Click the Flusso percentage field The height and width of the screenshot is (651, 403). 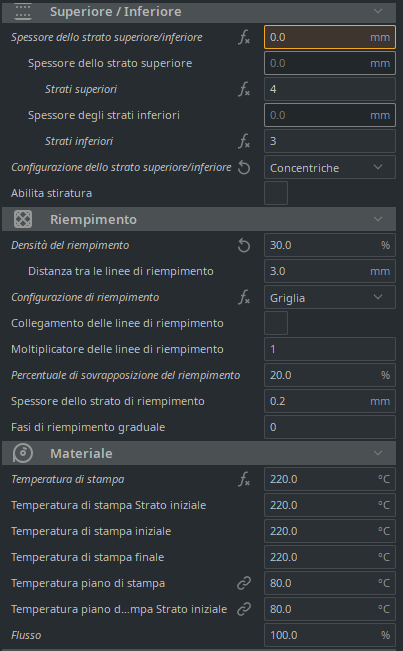(330, 635)
